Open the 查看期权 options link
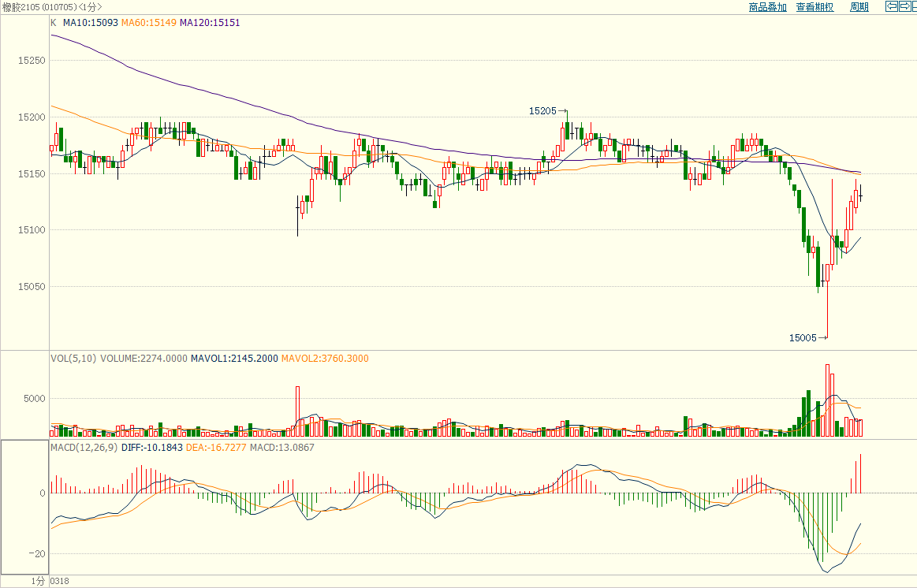The image size is (917, 588). tap(814, 7)
